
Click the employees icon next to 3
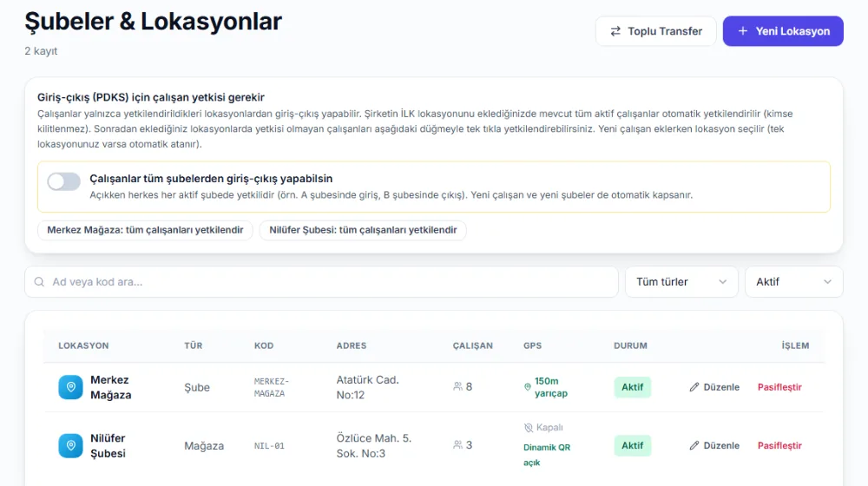point(457,445)
